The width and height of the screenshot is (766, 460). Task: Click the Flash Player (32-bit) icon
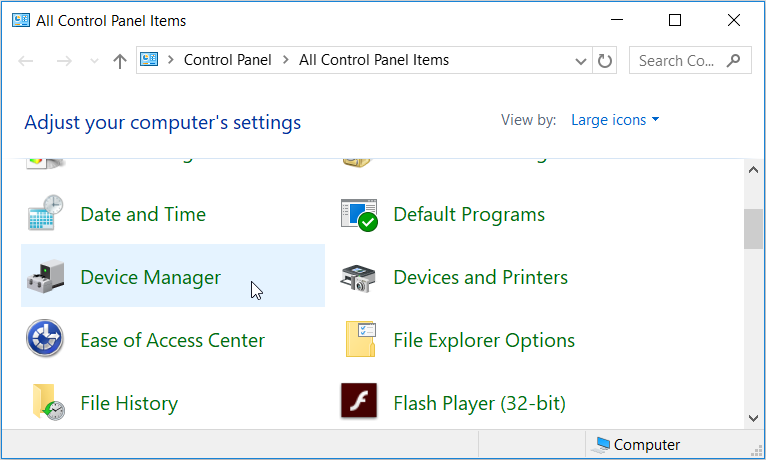tap(358, 403)
